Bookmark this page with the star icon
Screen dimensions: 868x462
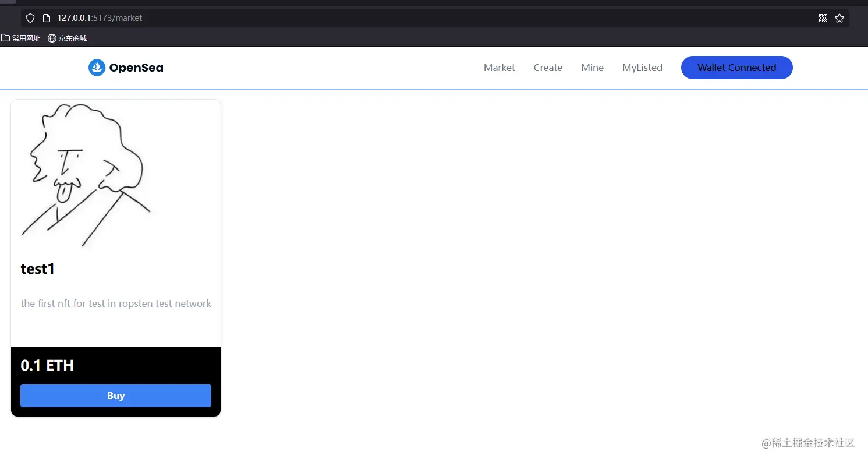click(x=839, y=18)
